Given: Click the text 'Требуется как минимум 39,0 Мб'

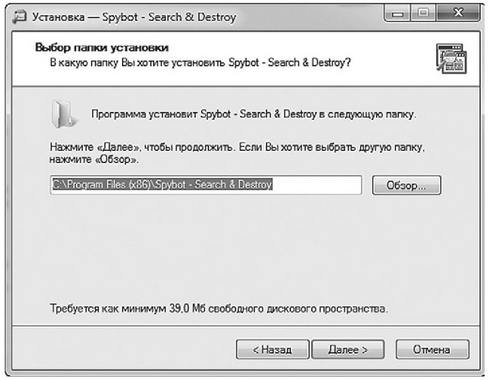Looking at the screenshot, I should [x=127, y=308].
